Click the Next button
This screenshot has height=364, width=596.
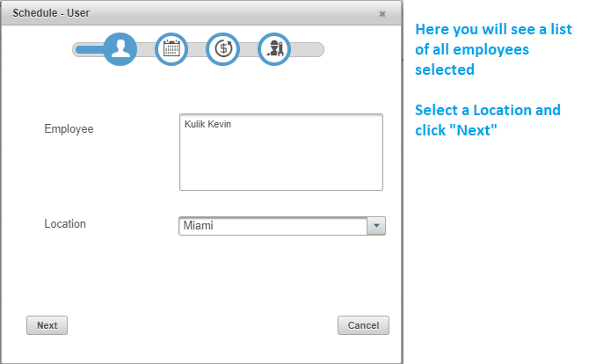click(47, 325)
